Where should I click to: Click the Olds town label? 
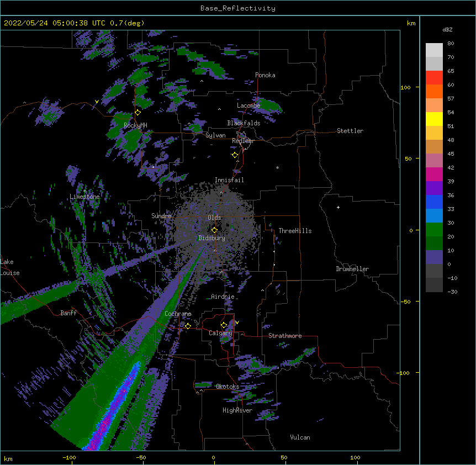[214, 218]
